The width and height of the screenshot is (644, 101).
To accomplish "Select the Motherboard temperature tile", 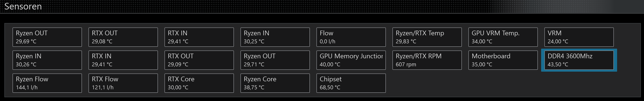I will pos(503,60).
